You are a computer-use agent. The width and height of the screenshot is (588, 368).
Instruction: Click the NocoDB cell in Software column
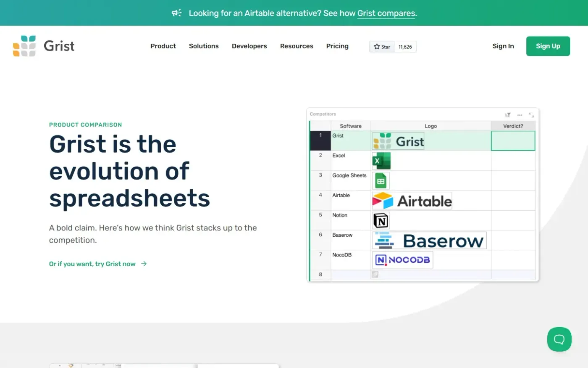point(351,260)
